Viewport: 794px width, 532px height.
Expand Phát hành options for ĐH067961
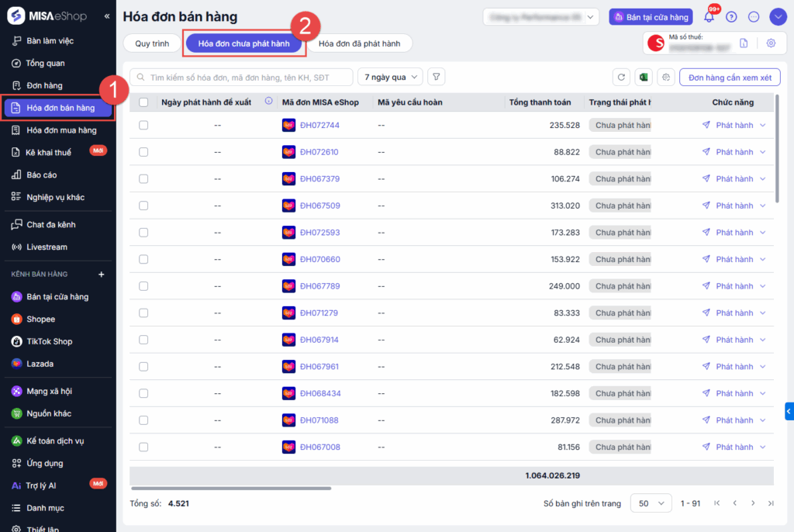pyautogui.click(x=763, y=367)
